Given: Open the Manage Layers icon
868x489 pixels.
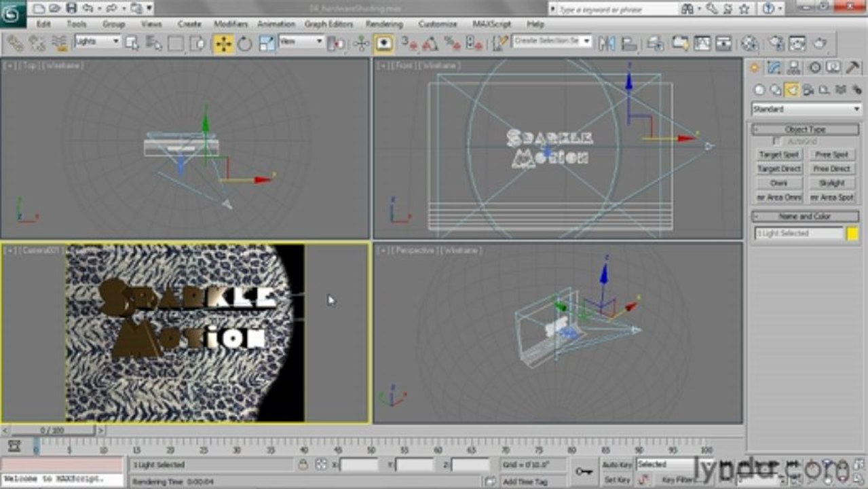Looking at the screenshot, I should tap(656, 43).
